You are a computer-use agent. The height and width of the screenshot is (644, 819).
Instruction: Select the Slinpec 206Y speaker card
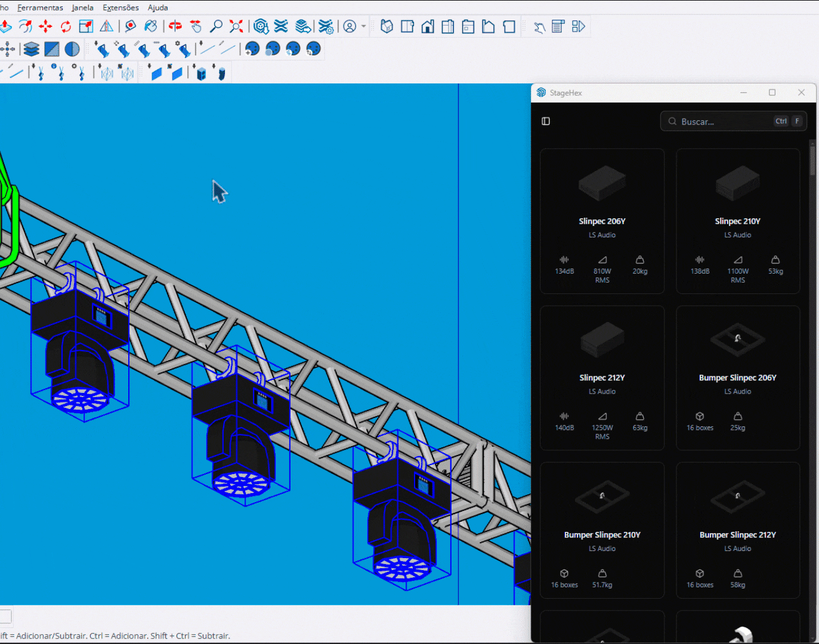tap(602, 221)
